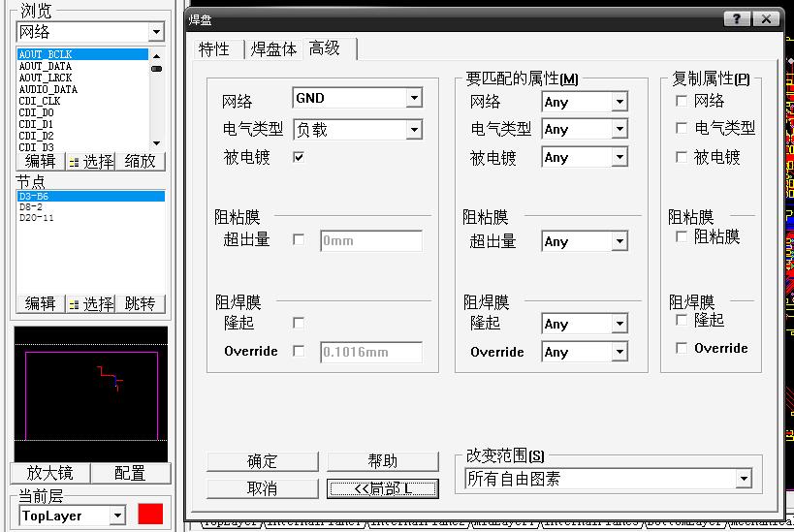Screen dimensions: 794x532
Task: Open the match Override Any dropdown
Action: [x=619, y=352]
